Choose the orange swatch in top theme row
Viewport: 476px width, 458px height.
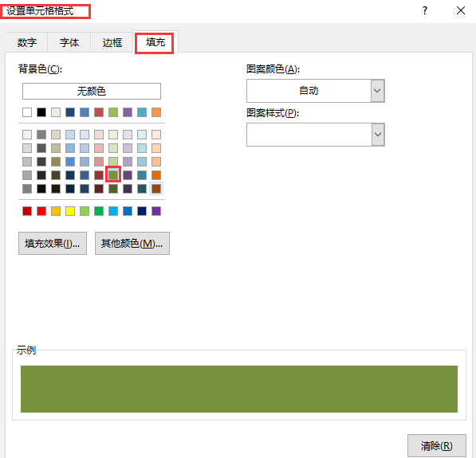point(156,112)
